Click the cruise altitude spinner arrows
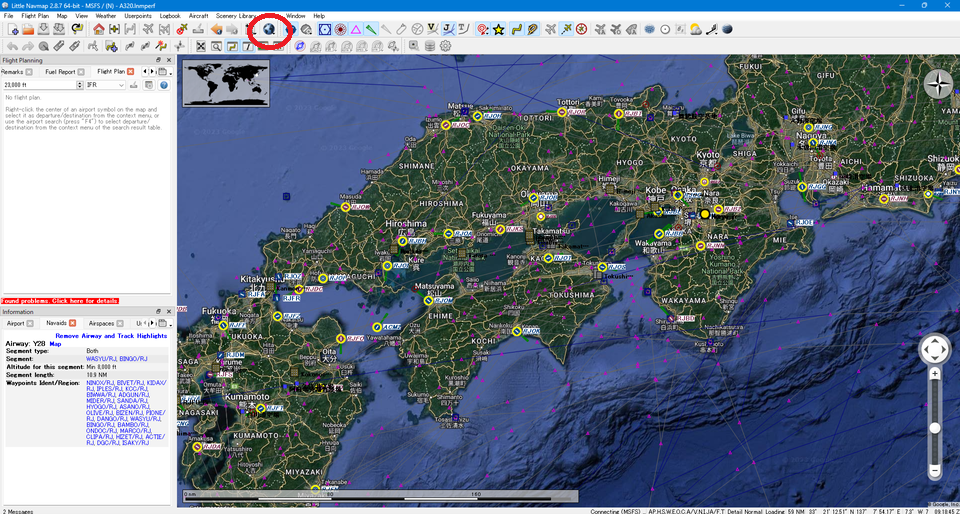 tap(80, 85)
